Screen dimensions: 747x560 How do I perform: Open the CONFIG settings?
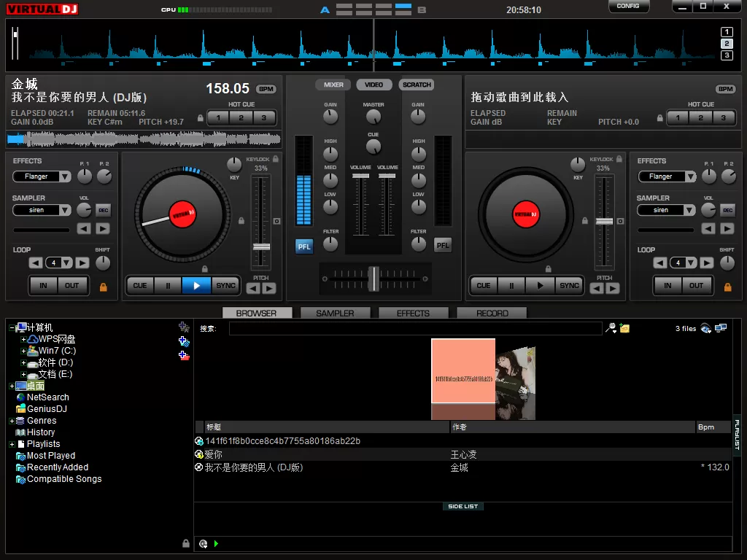point(628,7)
